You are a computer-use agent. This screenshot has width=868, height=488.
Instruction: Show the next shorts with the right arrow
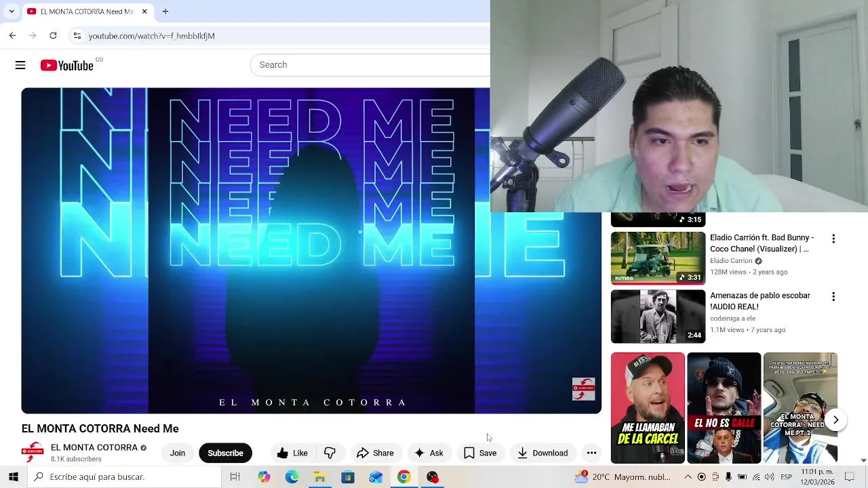point(835,420)
